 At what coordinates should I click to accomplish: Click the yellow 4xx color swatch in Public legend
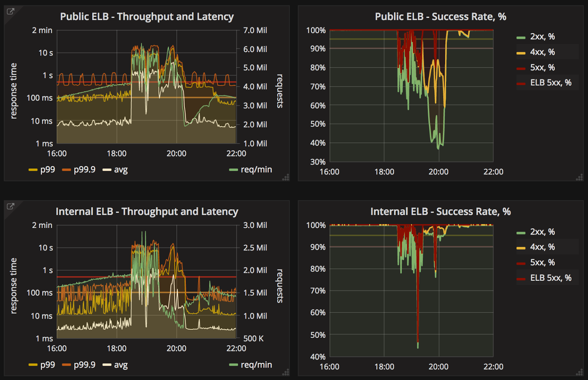[521, 53]
